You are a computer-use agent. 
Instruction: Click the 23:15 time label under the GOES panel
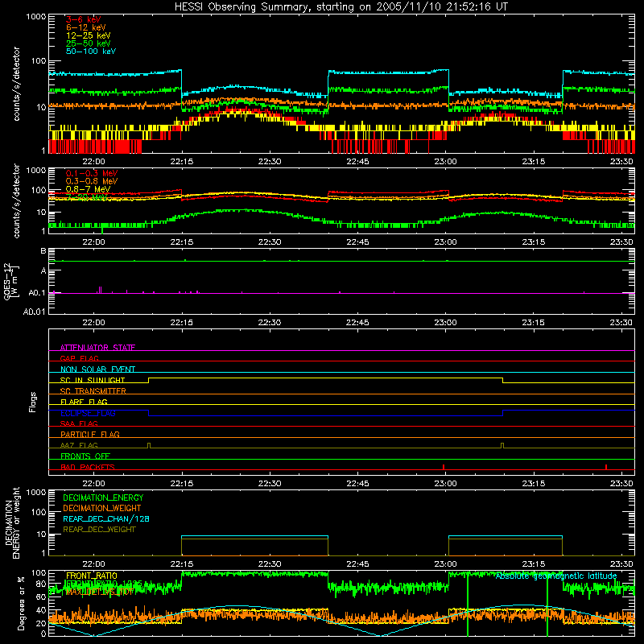(x=533, y=323)
